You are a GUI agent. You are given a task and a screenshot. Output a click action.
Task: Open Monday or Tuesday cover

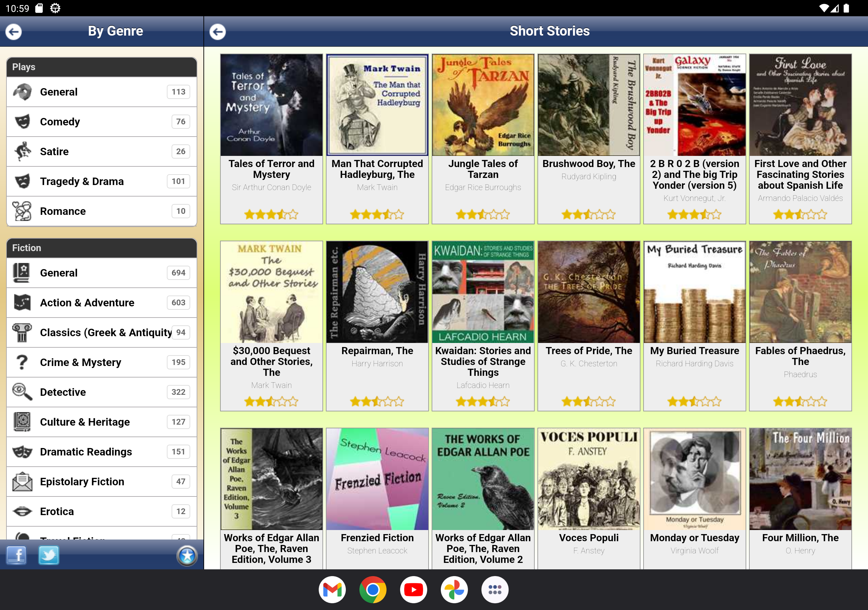[695, 479]
